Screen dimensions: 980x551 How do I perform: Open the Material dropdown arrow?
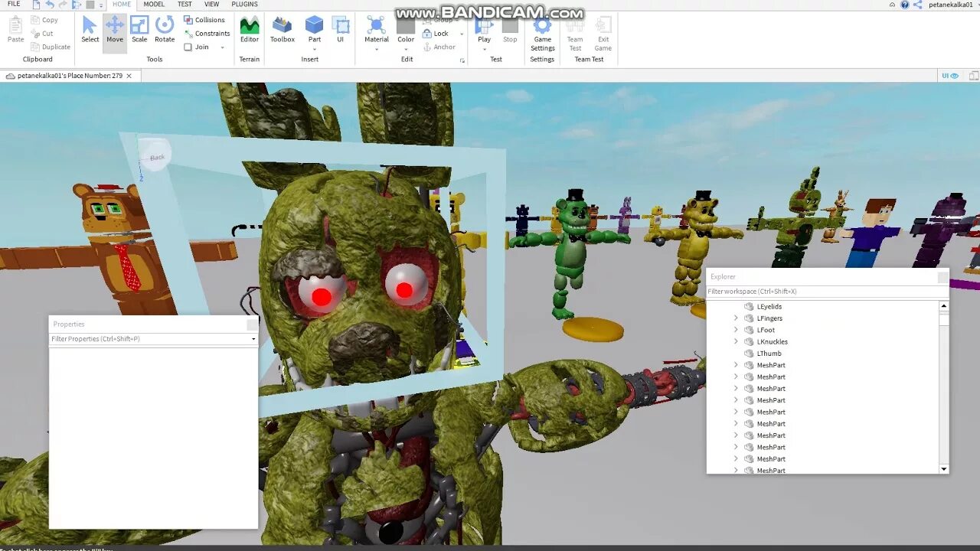click(377, 49)
